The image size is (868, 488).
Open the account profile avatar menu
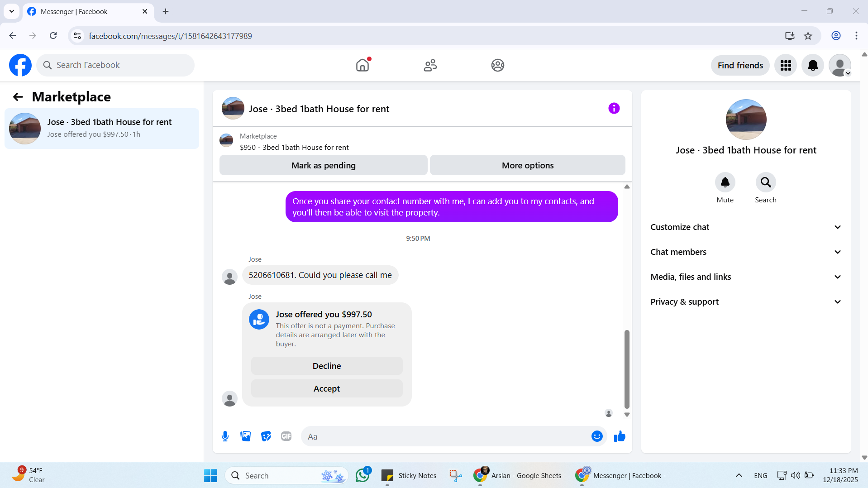840,65
